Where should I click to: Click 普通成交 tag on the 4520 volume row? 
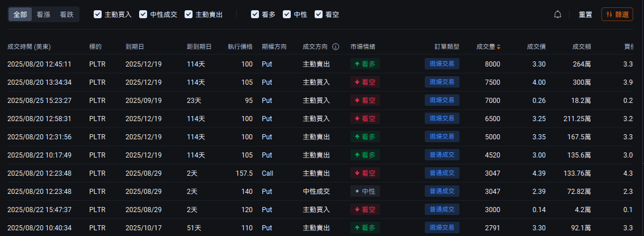tap(442, 155)
